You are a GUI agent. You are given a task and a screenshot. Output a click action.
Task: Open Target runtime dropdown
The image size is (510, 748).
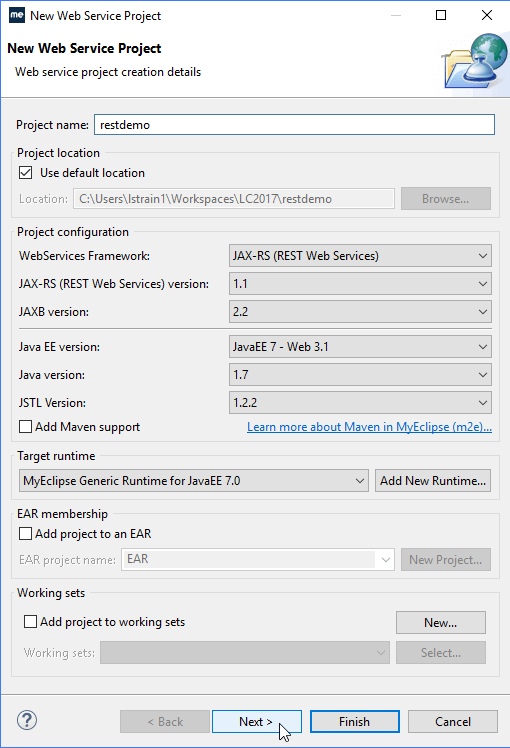point(194,481)
